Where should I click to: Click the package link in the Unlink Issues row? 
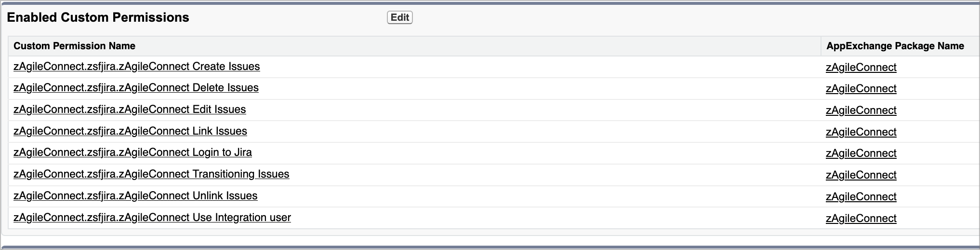point(861,197)
